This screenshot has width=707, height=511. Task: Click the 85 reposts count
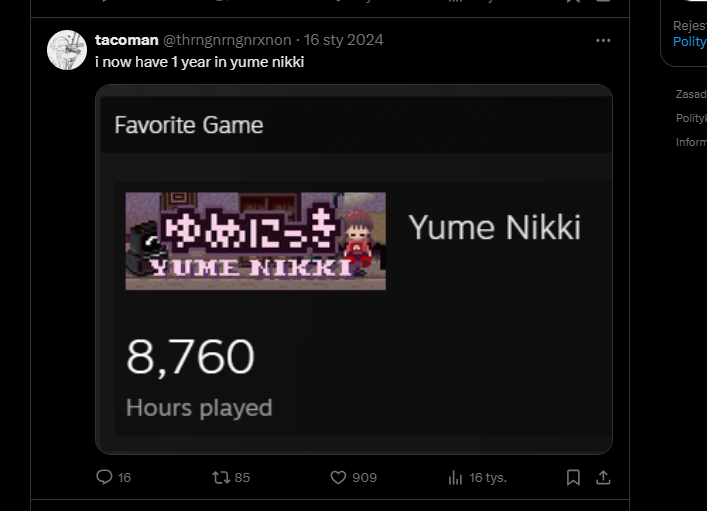[x=241, y=478]
